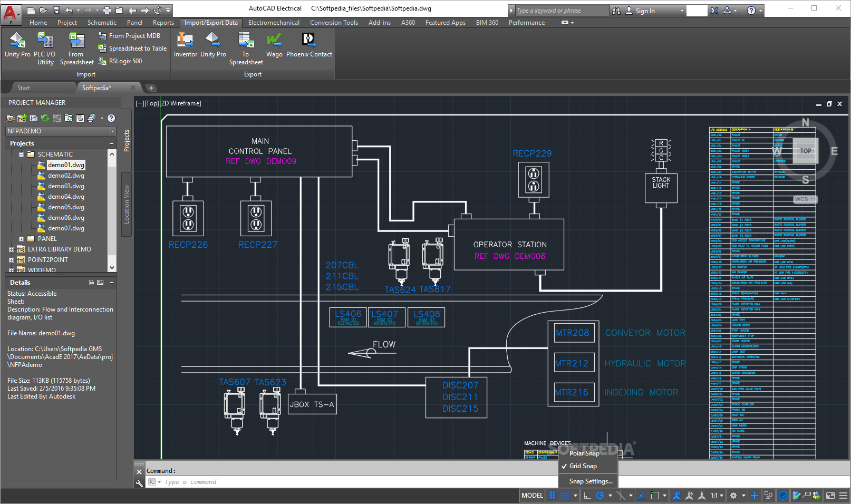Screen dimensions: 851x504
Task: Switch to the Reports ribbon tab
Action: 163,23
